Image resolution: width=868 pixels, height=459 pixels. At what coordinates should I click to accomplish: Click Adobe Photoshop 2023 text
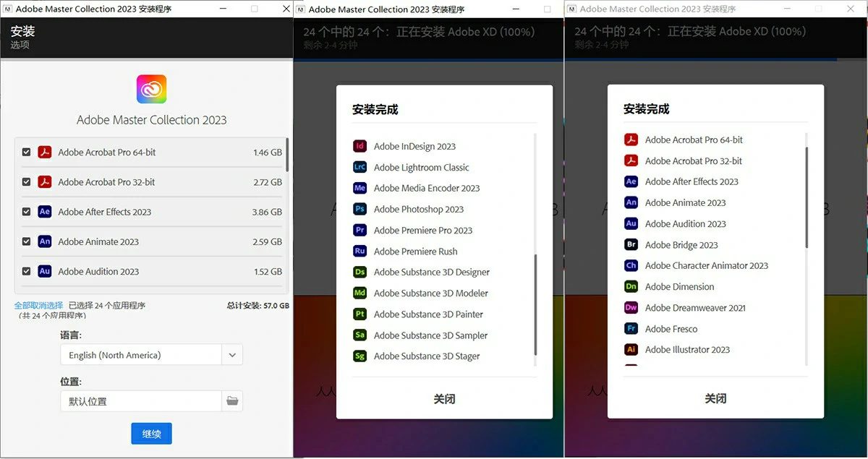[419, 209]
